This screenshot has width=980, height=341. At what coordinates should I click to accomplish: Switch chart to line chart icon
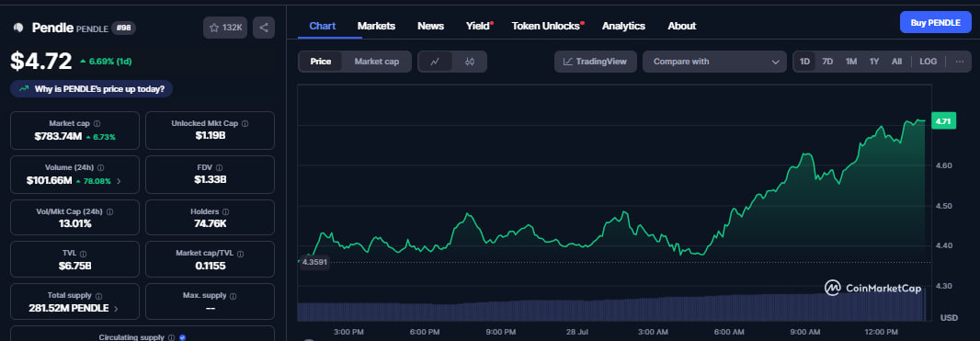click(436, 62)
